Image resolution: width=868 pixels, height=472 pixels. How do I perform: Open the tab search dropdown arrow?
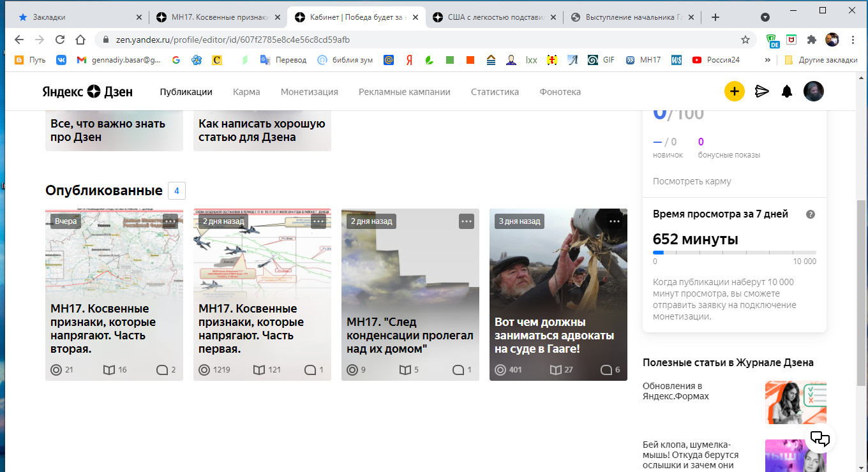click(765, 17)
